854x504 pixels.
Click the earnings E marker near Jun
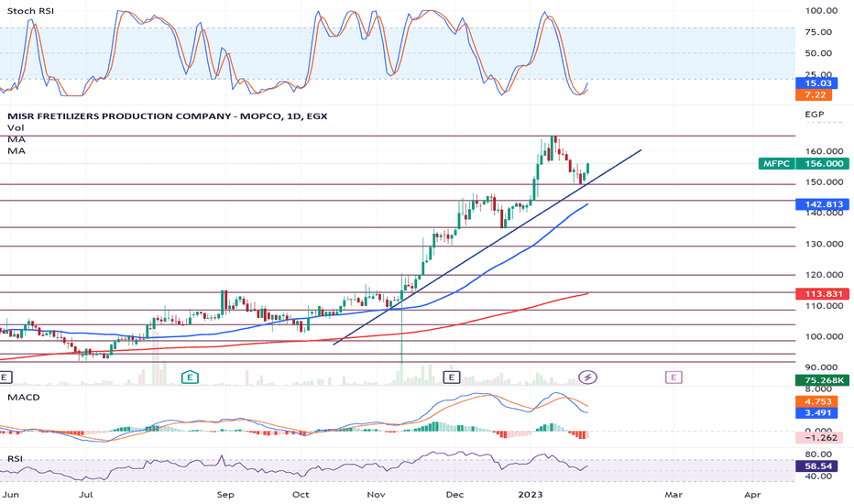coord(5,377)
